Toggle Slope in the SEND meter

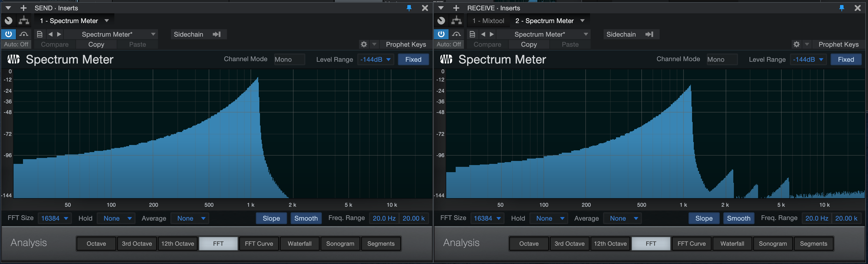click(271, 218)
